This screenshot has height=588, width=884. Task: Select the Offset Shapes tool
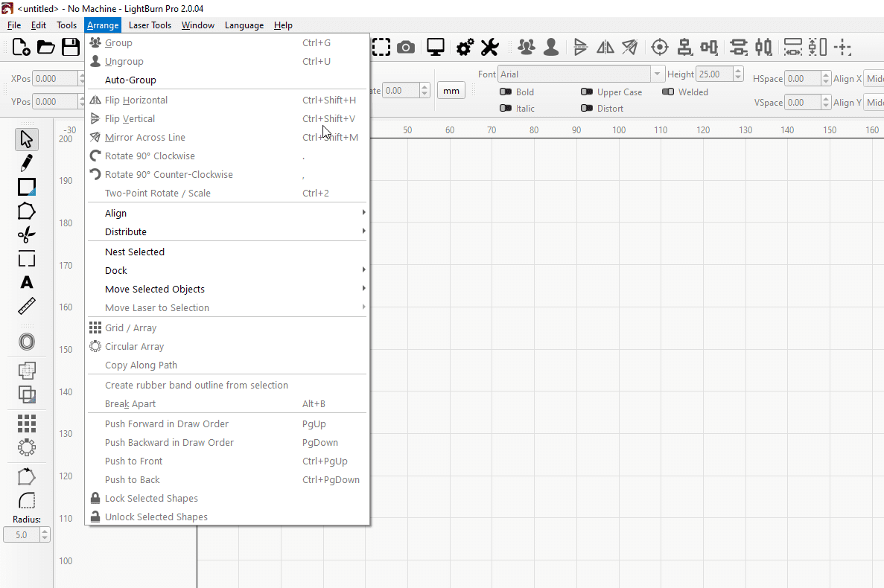pyautogui.click(x=27, y=342)
